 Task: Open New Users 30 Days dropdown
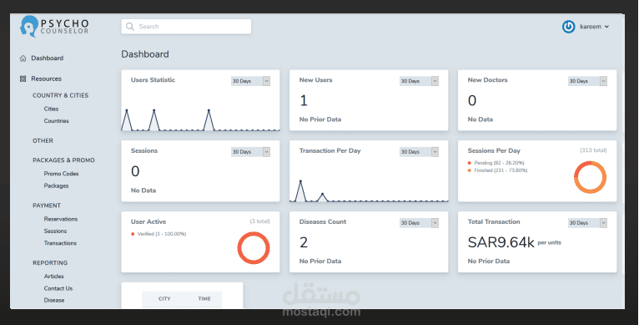point(419,81)
